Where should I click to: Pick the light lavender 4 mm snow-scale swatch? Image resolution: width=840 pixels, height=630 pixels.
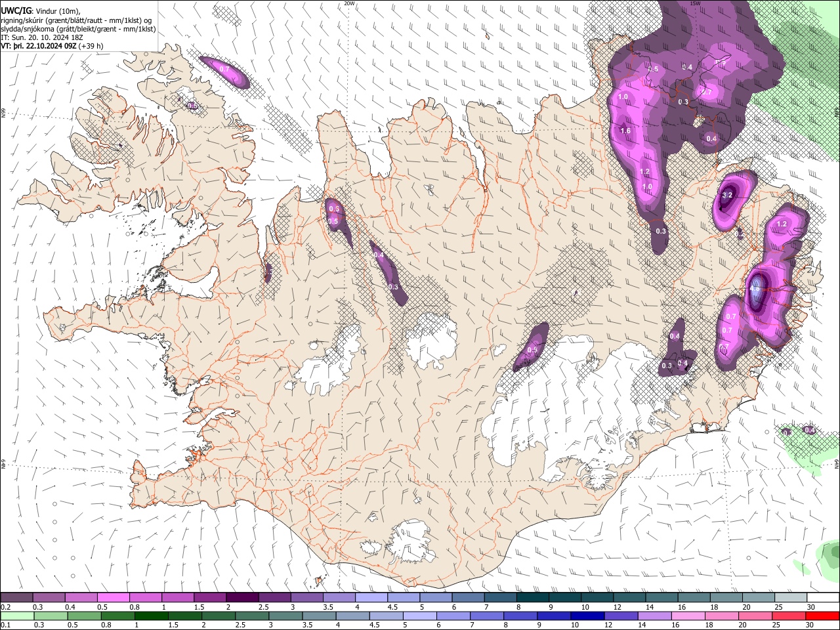click(x=371, y=598)
